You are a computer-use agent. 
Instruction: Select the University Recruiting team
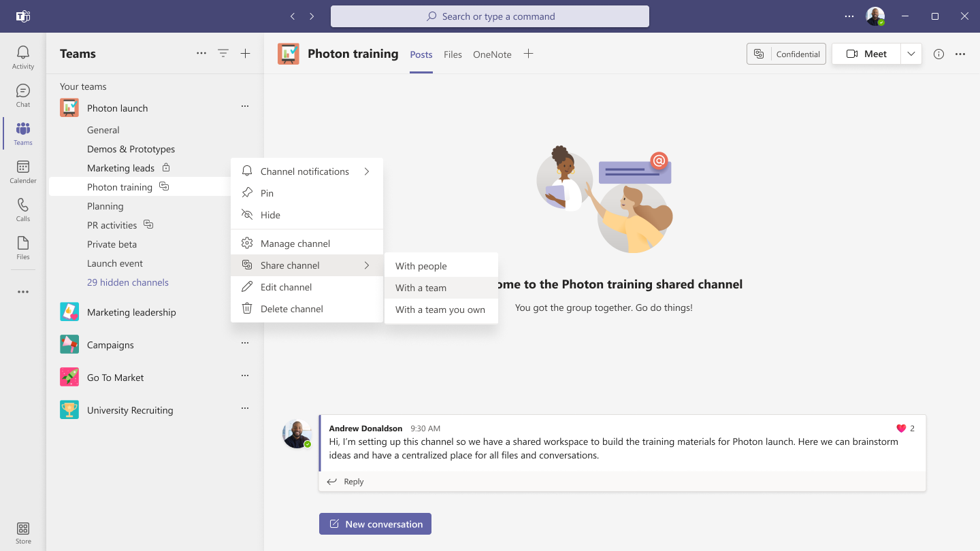(x=130, y=410)
